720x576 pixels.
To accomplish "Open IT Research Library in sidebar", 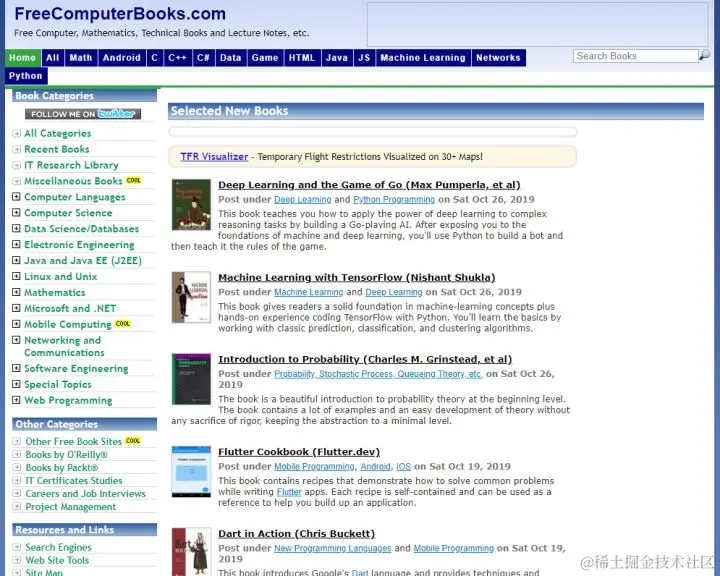I will tap(72, 165).
